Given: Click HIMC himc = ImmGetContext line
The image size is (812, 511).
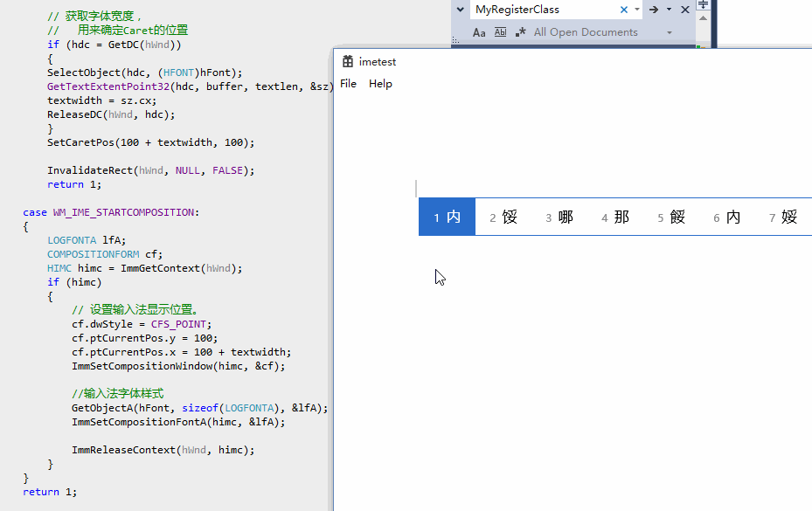Looking at the screenshot, I should click(x=144, y=268).
